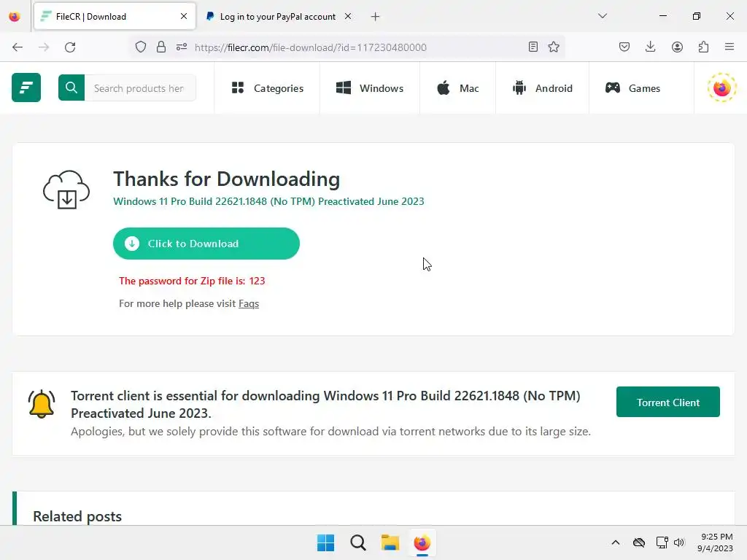Open the volume speaker tray icon
747x560 pixels.
click(x=679, y=542)
